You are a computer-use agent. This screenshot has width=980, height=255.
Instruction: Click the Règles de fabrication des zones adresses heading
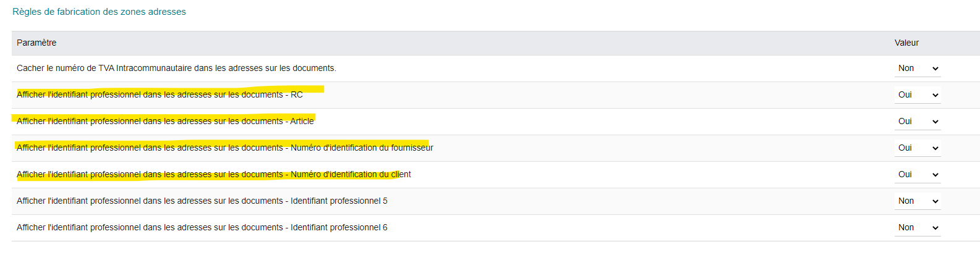click(x=99, y=12)
